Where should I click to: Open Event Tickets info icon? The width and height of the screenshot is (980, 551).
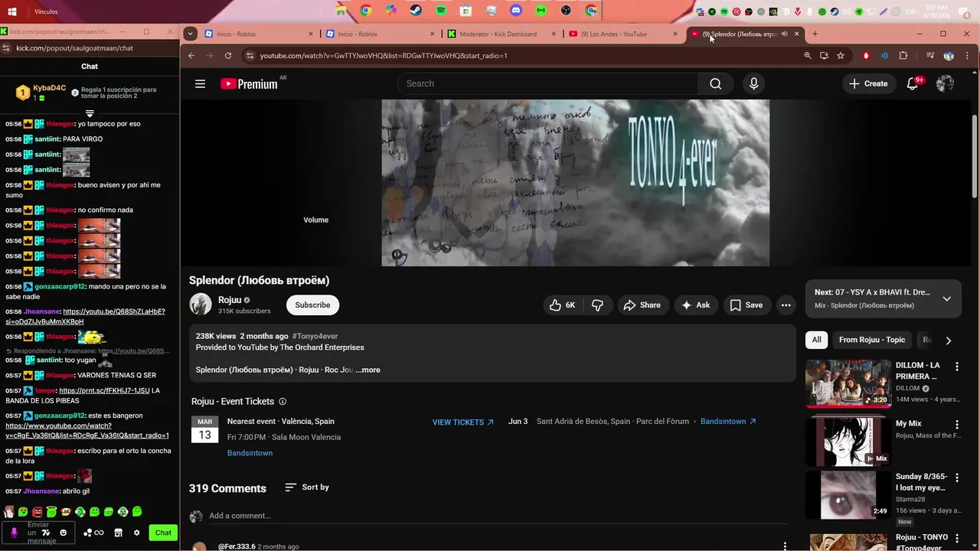pos(283,401)
